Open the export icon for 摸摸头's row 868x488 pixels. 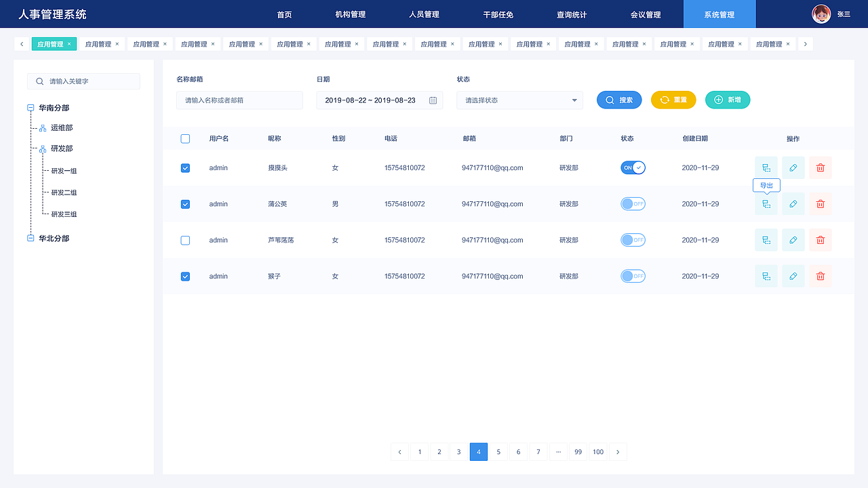766,167
